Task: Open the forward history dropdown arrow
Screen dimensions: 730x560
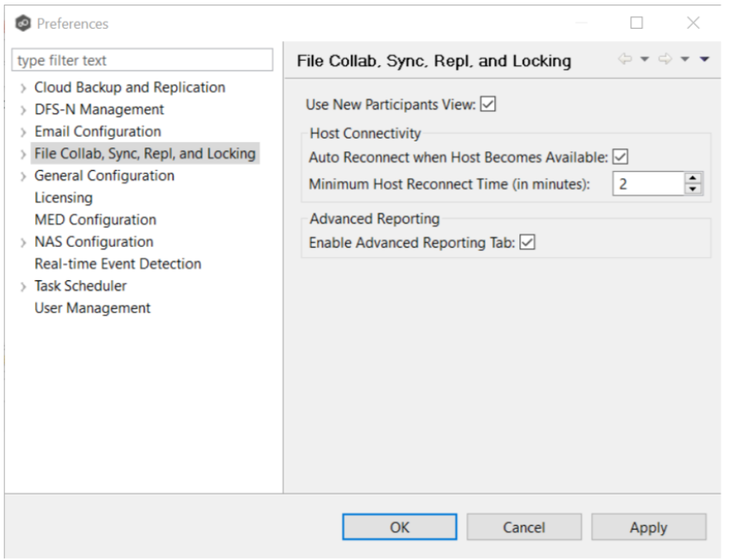Action: [685, 60]
